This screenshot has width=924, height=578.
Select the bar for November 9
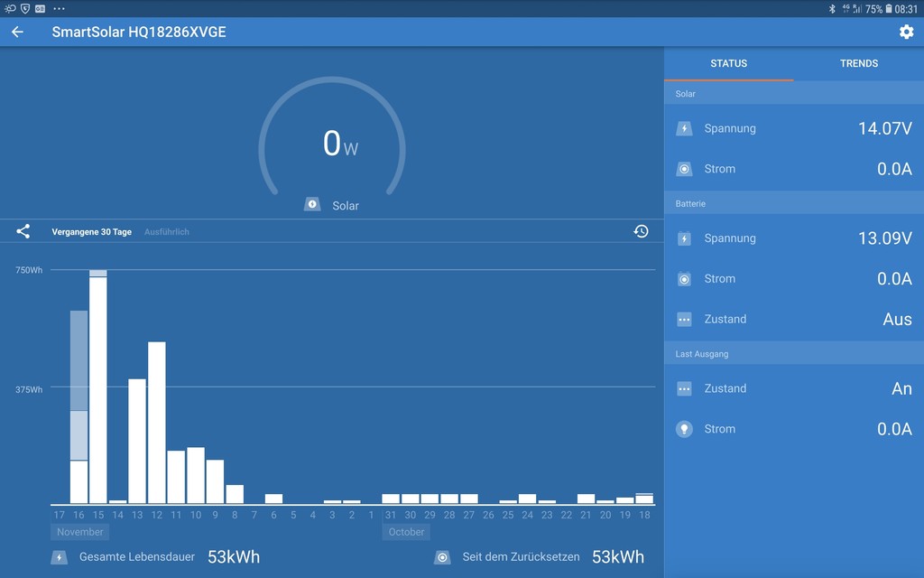click(x=215, y=482)
